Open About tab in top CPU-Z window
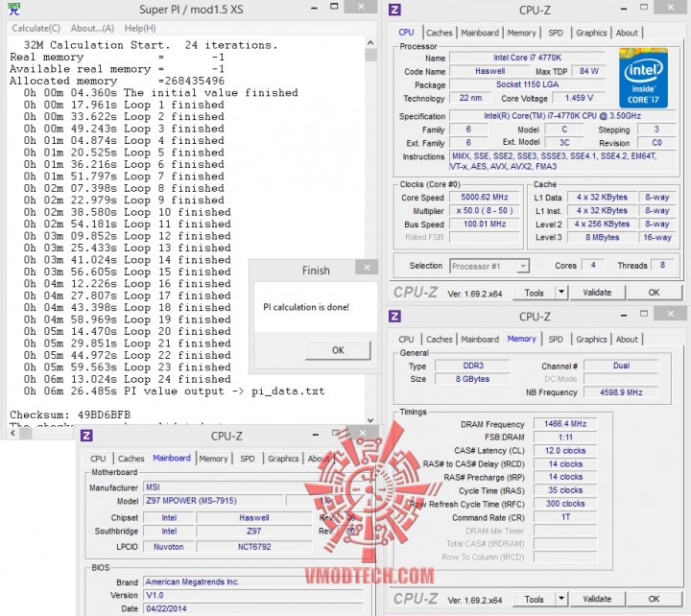 tap(627, 33)
